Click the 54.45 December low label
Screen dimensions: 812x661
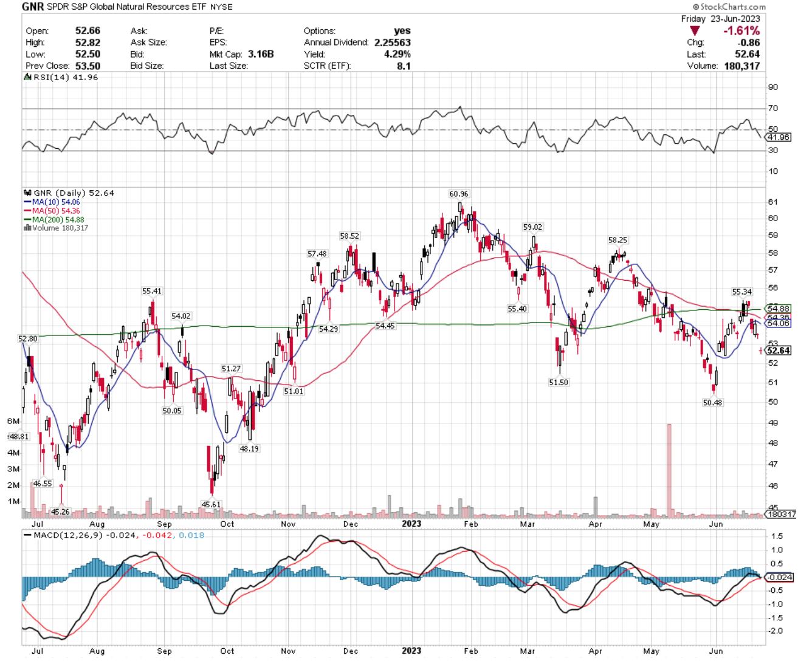(385, 326)
